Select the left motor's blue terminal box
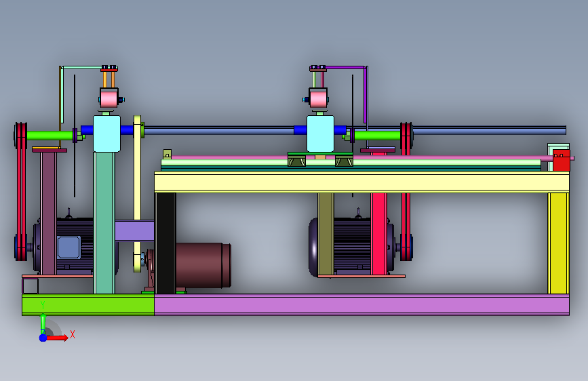Image resolution: width=588 pixels, height=381 pixels. 68,247
